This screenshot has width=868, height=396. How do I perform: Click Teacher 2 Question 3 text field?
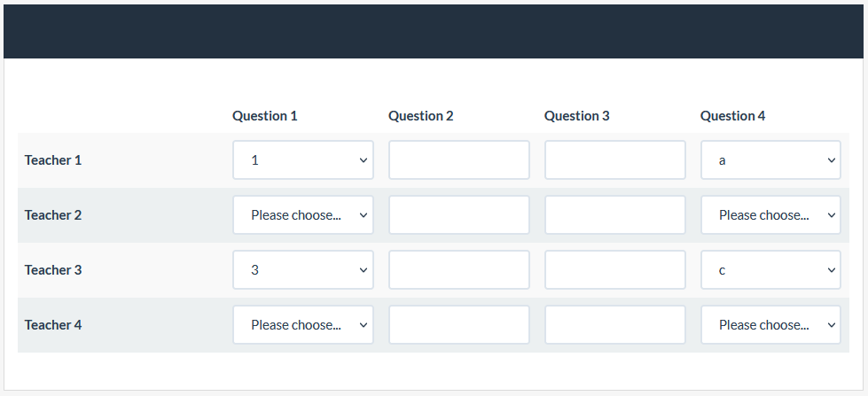pyautogui.click(x=614, y=215)
